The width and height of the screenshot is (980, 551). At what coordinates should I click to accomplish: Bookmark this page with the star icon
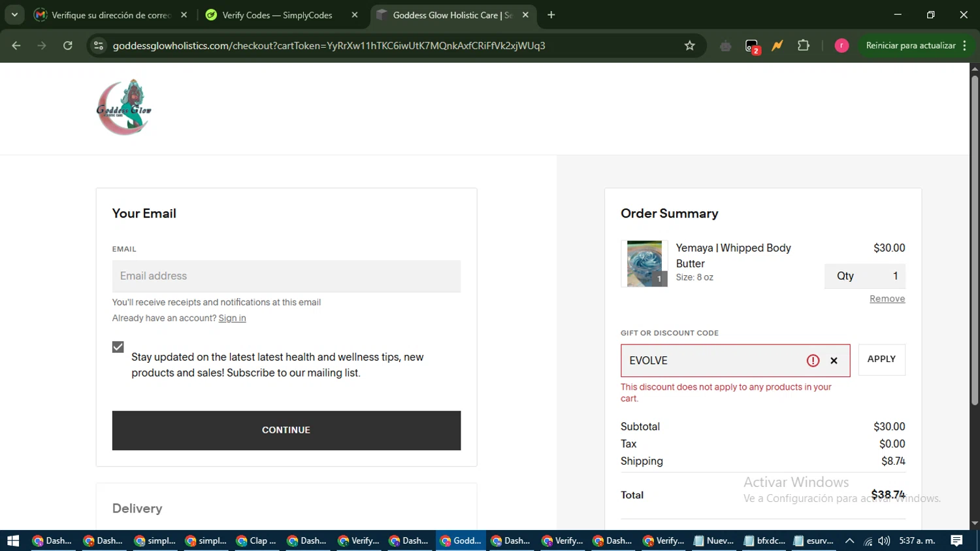point(689,46)
